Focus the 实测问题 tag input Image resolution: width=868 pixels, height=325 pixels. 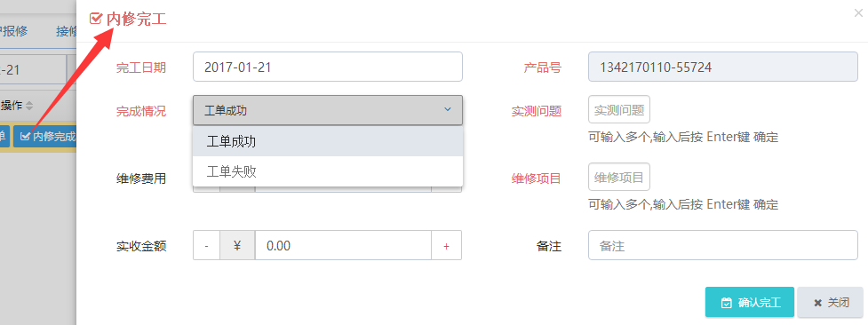point(619,109)
